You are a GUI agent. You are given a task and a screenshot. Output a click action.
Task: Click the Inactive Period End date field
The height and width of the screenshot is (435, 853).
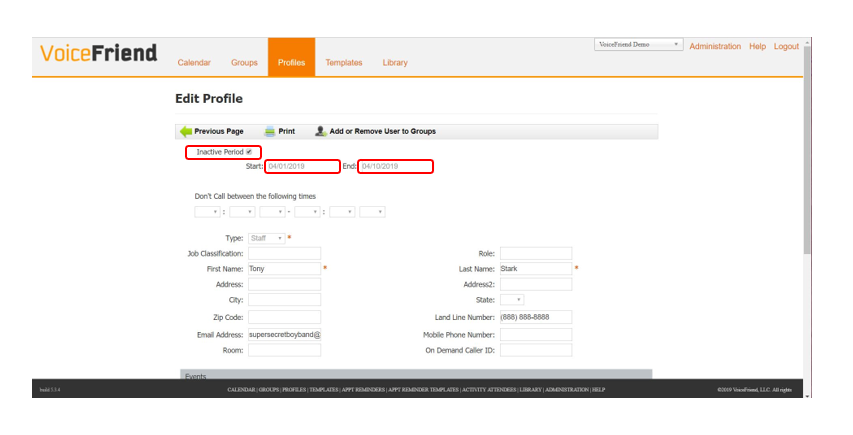click(x=395, y=166)
